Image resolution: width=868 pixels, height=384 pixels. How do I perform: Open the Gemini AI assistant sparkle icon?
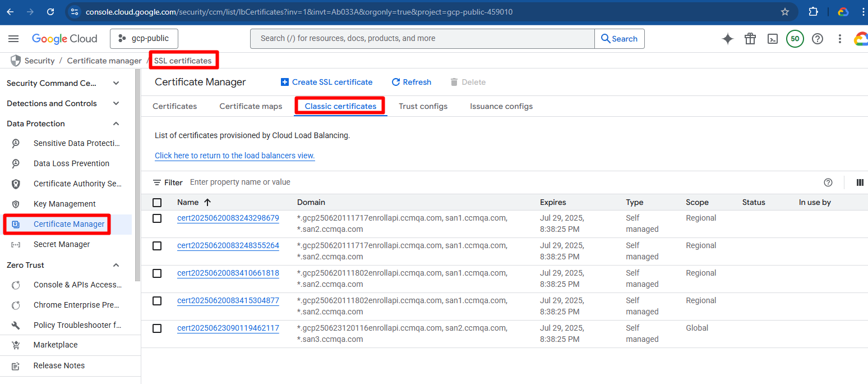(x=727, y=39)
